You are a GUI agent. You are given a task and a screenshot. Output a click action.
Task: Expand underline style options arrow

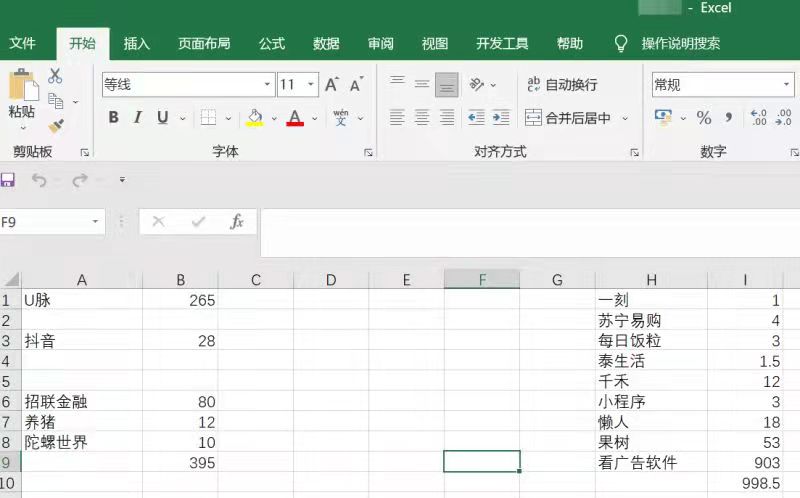coord(182,118)
